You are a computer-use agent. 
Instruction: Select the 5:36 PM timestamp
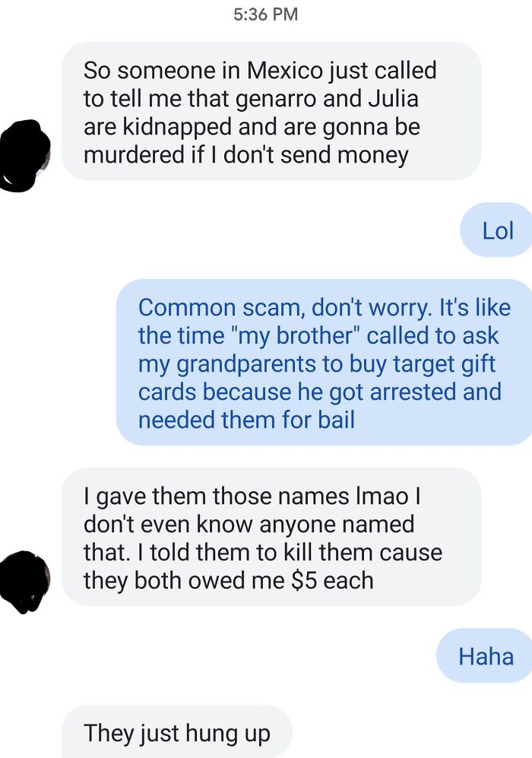[x=266, y=14]
